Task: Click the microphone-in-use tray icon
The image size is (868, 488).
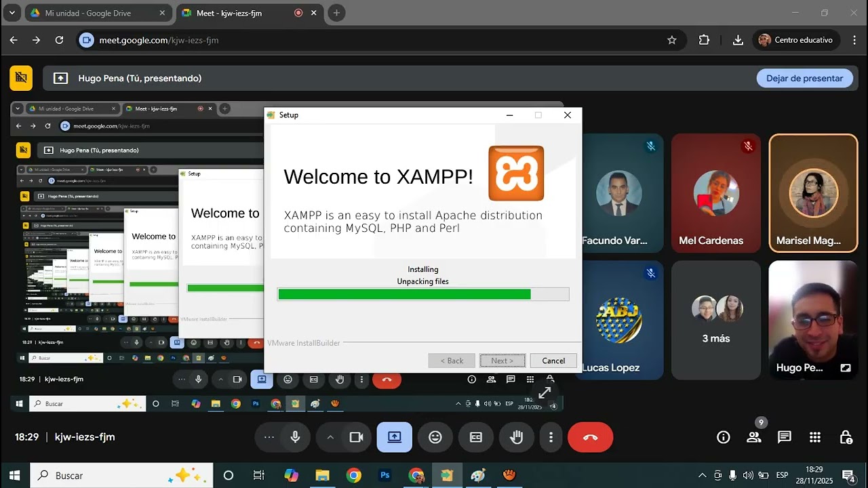Action: click(x=733, y=475)
